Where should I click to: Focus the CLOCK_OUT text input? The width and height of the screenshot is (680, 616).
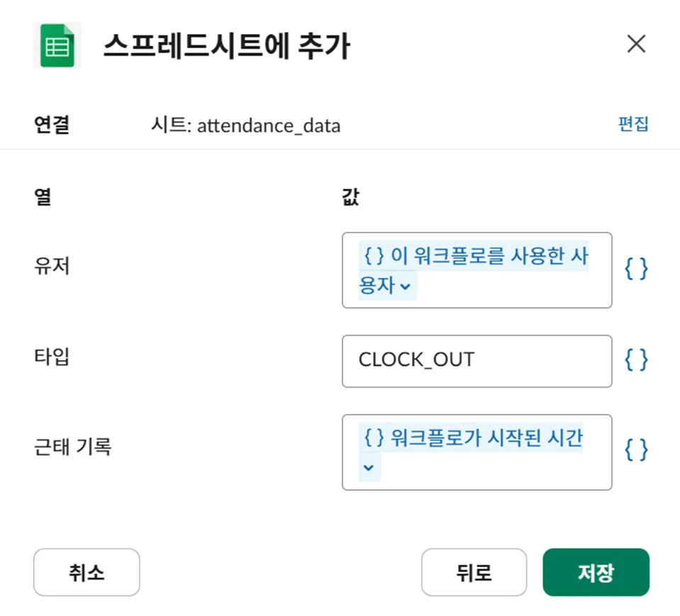tap(476, 360)
